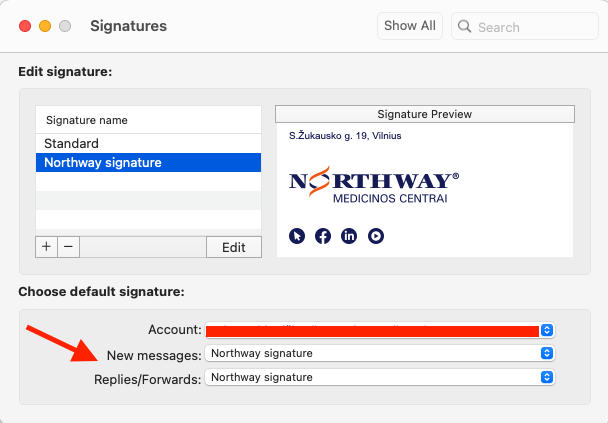Click the Edit signature button
The image size is (608, 423).
(x=234, y=247)
